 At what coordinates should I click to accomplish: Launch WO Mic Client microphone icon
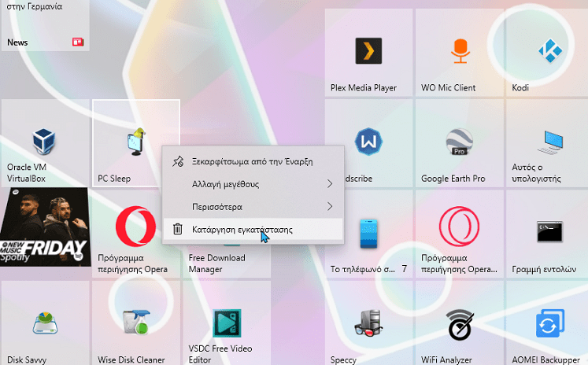click(460, 50)
